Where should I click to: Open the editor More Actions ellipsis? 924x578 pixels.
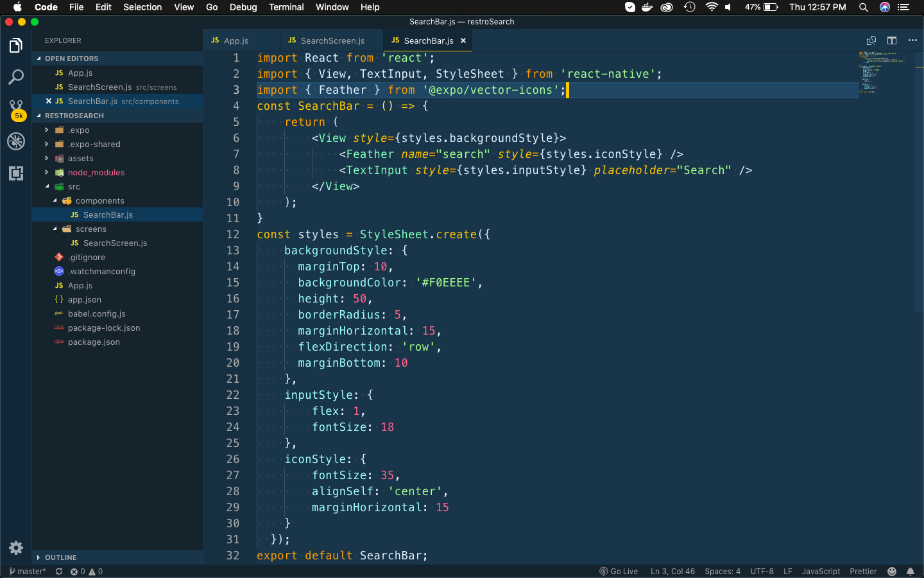(x=912, y=40)
